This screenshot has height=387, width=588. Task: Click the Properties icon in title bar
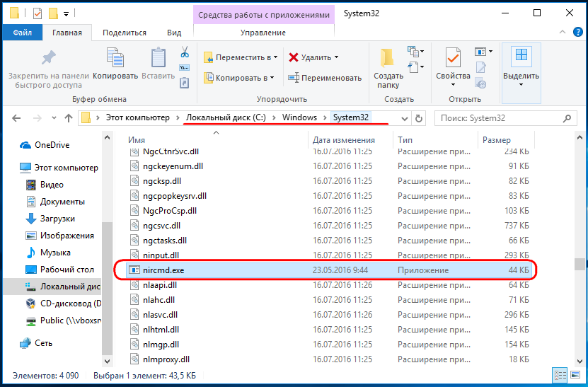(x=37, y=14)
